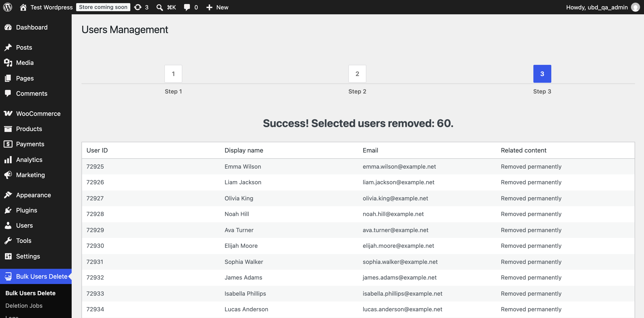Open the Users menu item

(x=36, y=225)
